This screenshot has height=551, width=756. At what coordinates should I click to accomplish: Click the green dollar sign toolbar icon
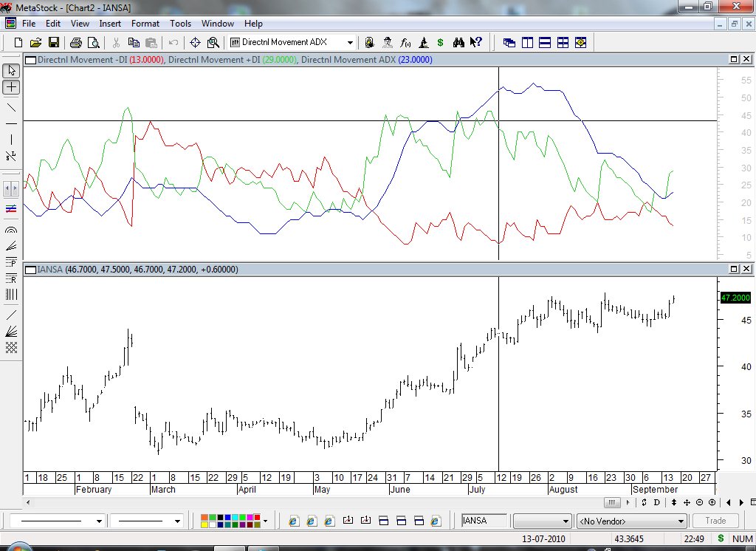pos(440,42)
